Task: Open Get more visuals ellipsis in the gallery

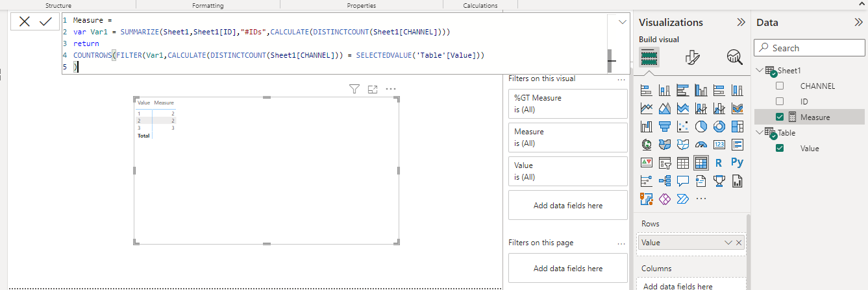Action: pos(701,199)
